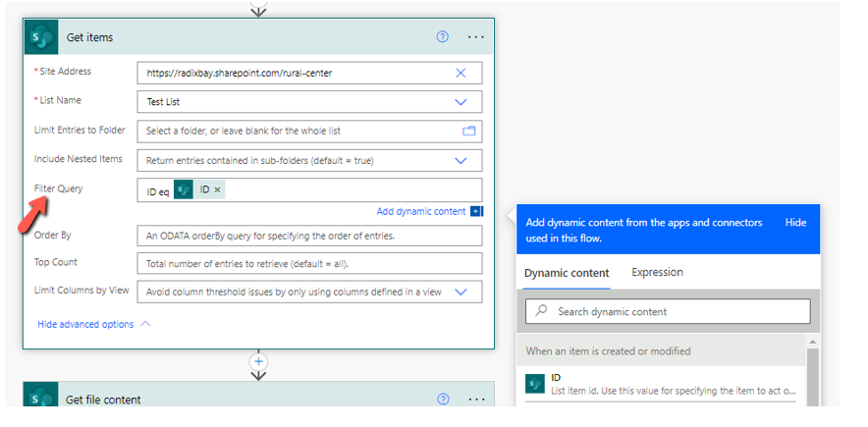
Task: Click the Get items header title
Action: [89, 37]
